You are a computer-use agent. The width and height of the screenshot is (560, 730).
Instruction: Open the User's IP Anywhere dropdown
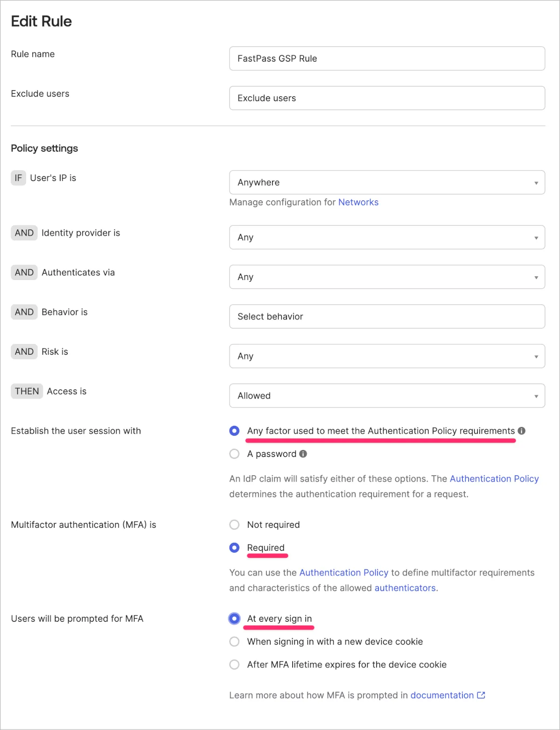[x=387, y=182]
